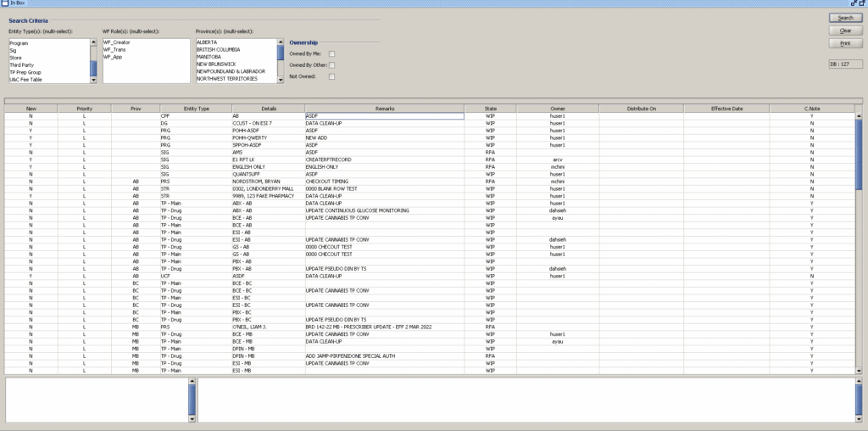Viewport: 868px width, 431px height.
Task: Click the results table vertical scrollbar thumb
Action: 859,153
